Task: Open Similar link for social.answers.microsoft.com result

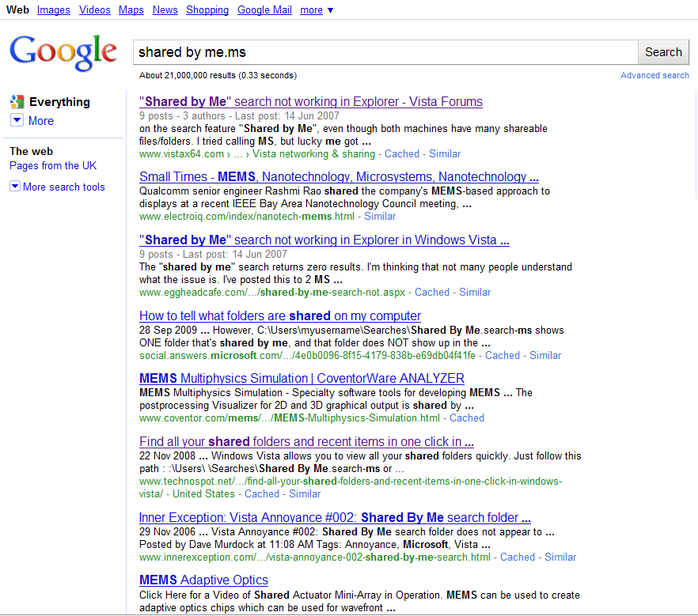Action: tap(545, 355)
